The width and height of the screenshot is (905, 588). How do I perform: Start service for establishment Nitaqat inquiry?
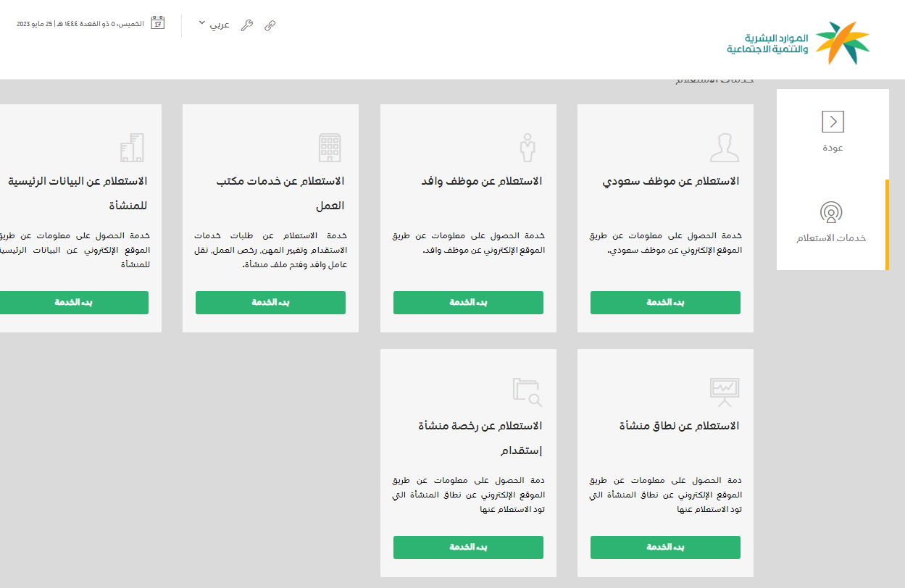(x=665, y=547)
